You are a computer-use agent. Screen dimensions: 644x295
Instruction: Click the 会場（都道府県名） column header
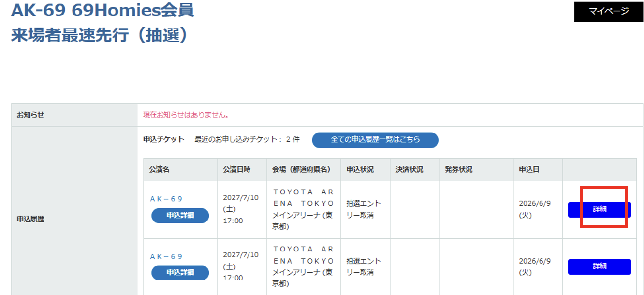[301, 170]
